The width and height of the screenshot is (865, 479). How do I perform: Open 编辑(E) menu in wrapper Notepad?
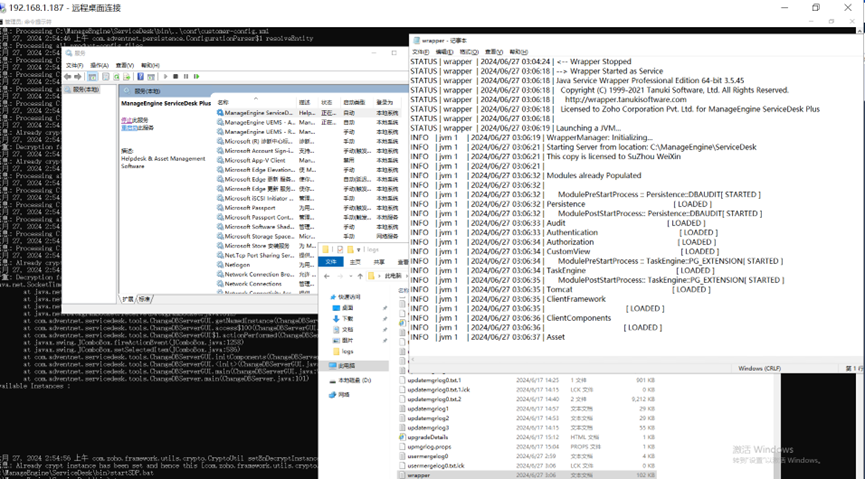(x=444, y=52)
